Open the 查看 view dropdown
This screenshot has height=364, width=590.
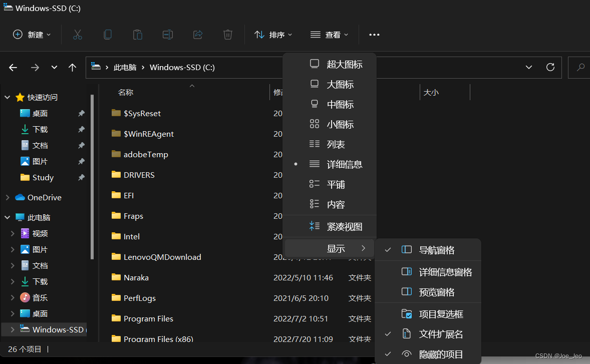coord(329,35)
